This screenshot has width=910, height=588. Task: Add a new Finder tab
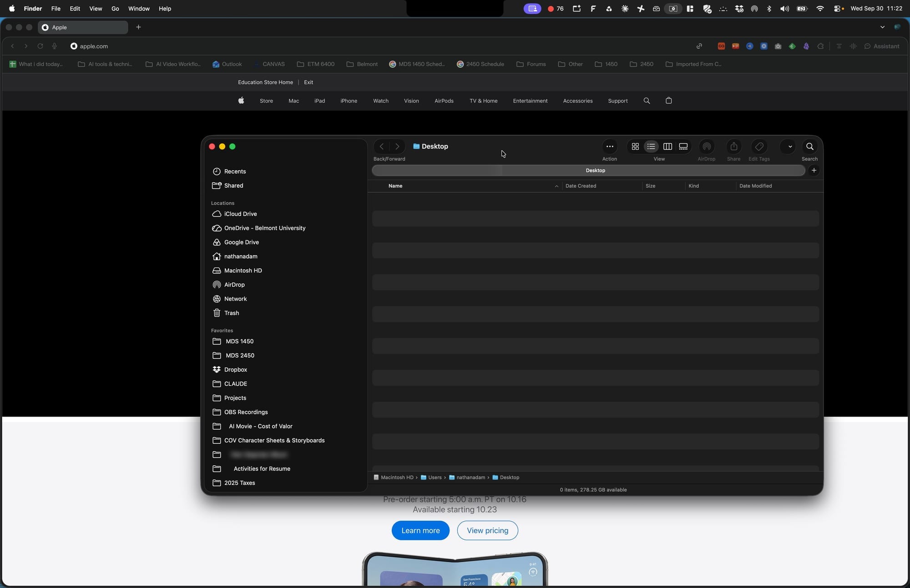[814, 171]
